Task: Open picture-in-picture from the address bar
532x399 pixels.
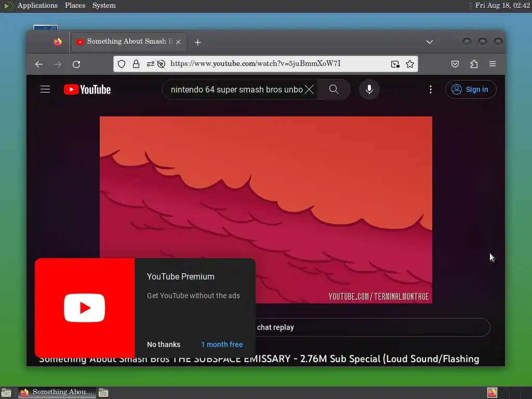Action: click(395, 64)
